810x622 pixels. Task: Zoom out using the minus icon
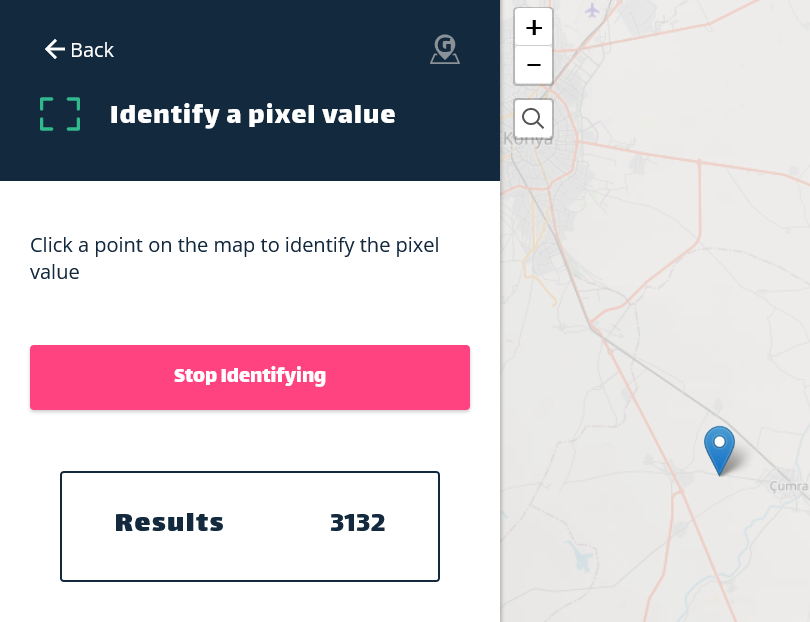pyautogui.click(x=533, y=66)
